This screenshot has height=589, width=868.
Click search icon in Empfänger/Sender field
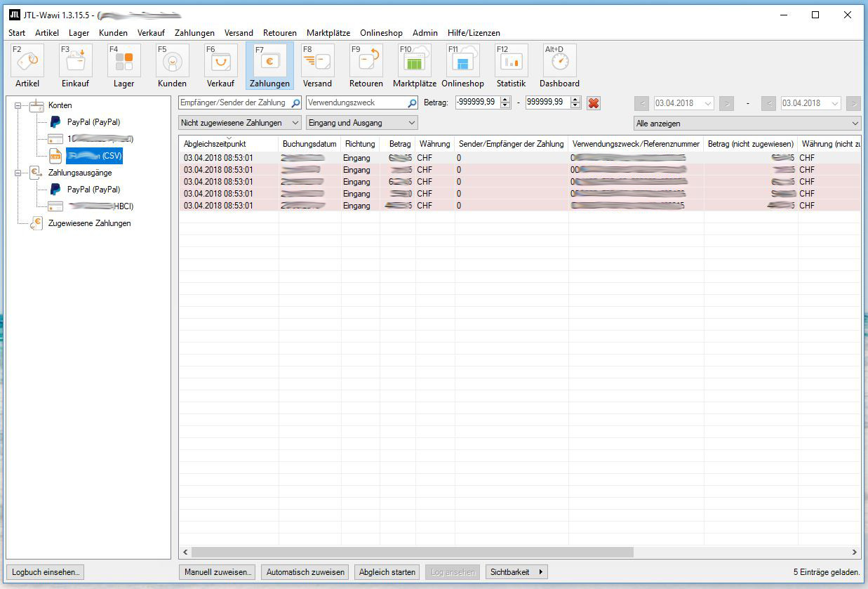(x=295, y=102)
